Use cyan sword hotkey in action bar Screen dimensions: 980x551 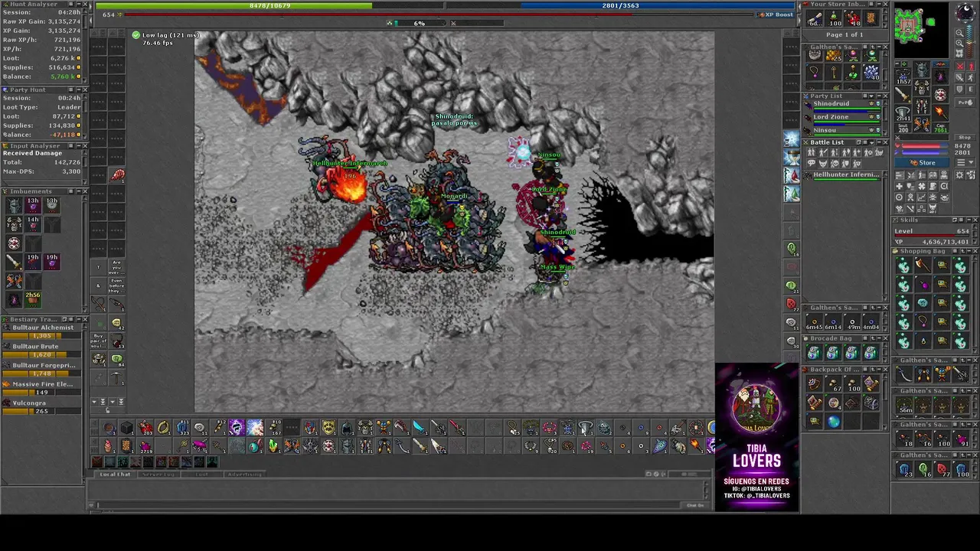420,427
